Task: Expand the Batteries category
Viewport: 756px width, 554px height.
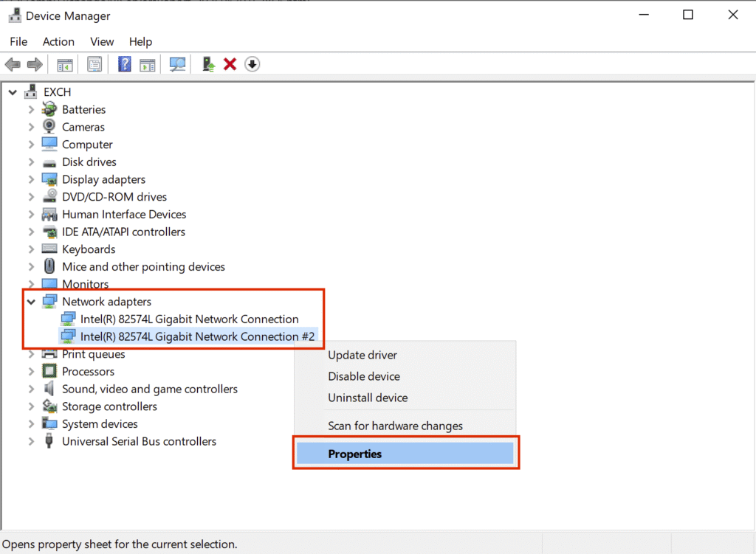Action: coord(31,109)
